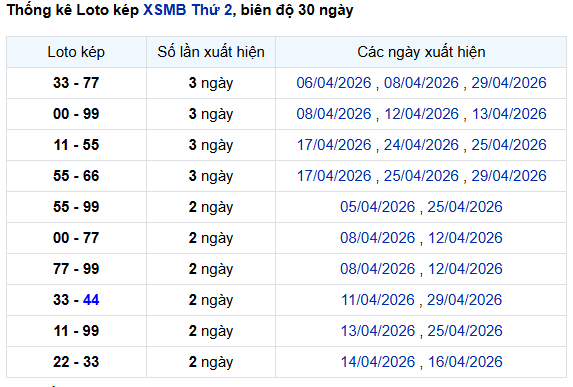Click the 'Số lần xuất hiện' column header
The image size is (573, 387).
(211, 52)
